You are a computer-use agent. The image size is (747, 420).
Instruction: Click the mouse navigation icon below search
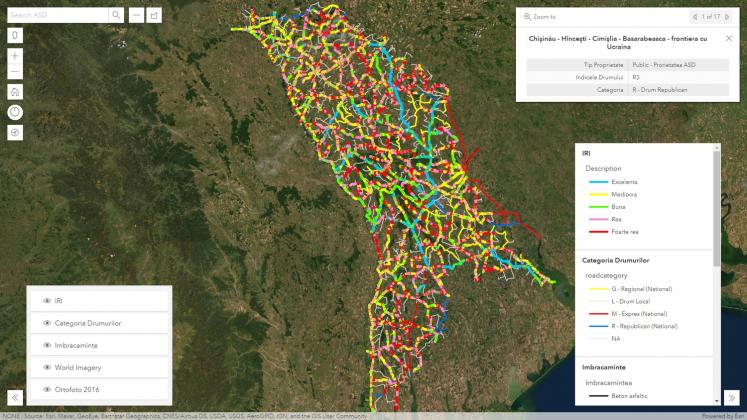click(15, 36)
